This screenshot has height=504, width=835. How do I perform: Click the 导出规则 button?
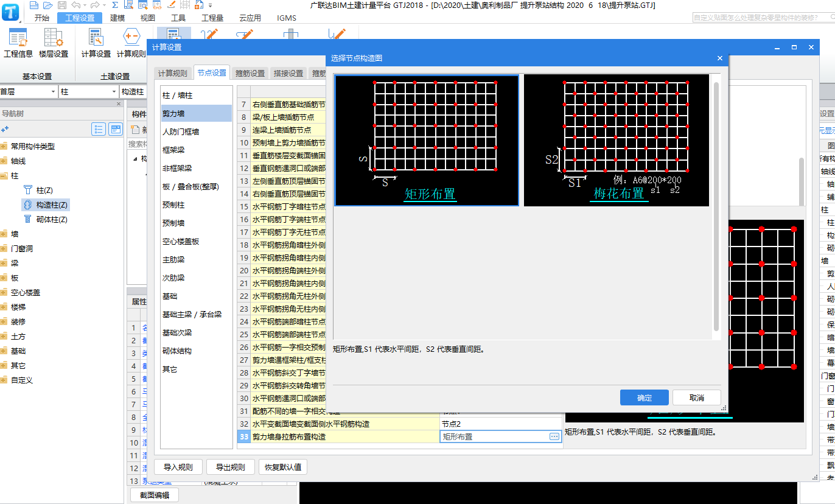coord(230,467)
